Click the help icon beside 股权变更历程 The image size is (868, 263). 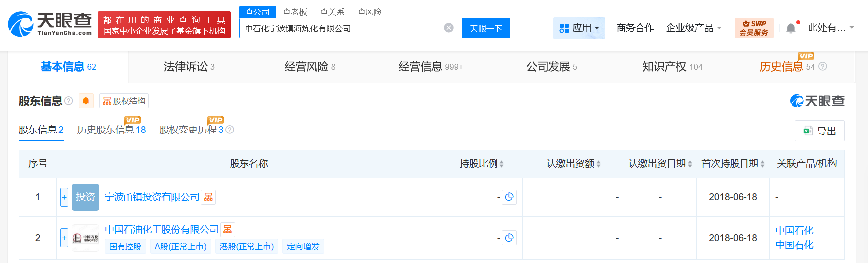tap(230, 130)
